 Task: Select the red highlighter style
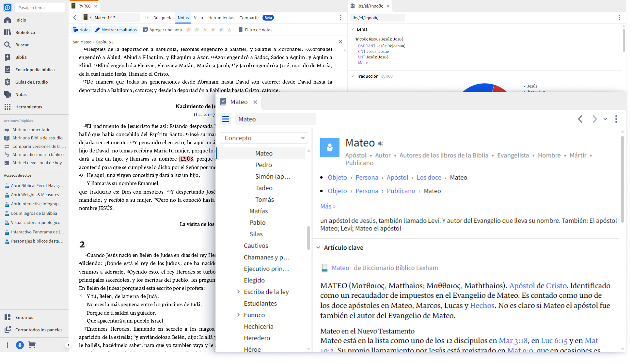point(188,30)
